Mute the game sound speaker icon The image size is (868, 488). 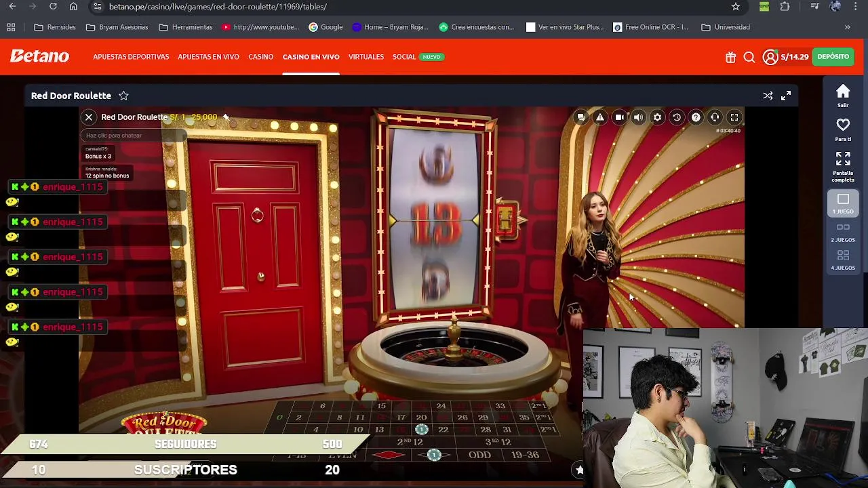(x=638, y=117)
